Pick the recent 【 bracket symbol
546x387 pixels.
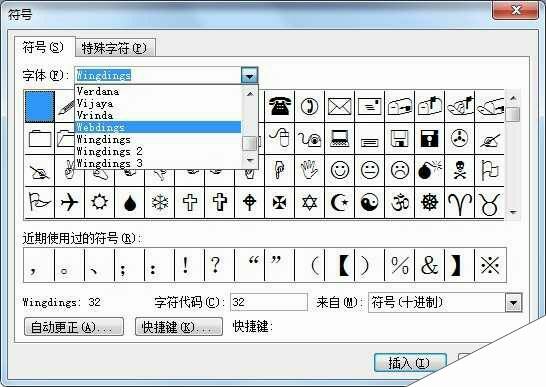click(340, 265)
